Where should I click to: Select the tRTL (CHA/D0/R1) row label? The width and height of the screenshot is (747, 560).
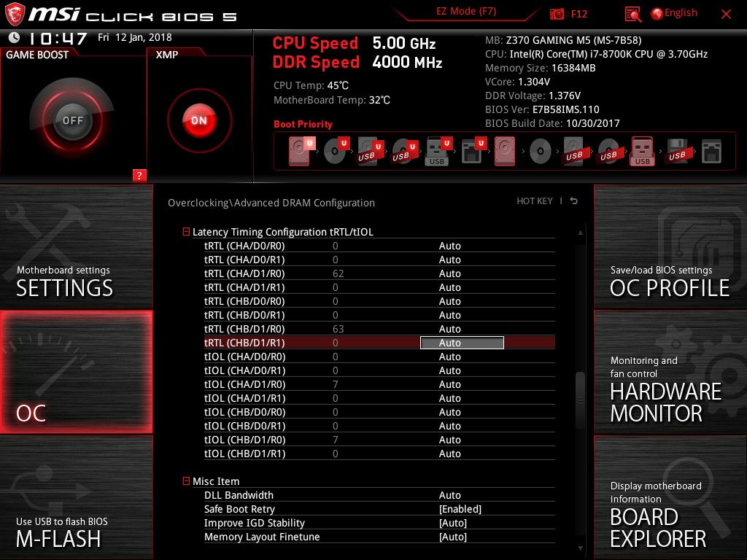(244, 260)
